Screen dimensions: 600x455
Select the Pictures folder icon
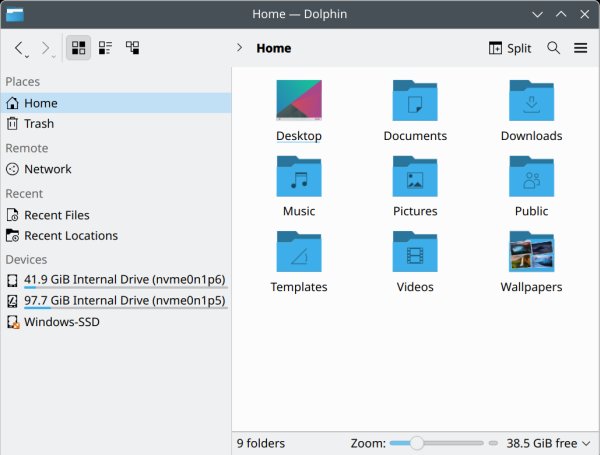point(415,176)
